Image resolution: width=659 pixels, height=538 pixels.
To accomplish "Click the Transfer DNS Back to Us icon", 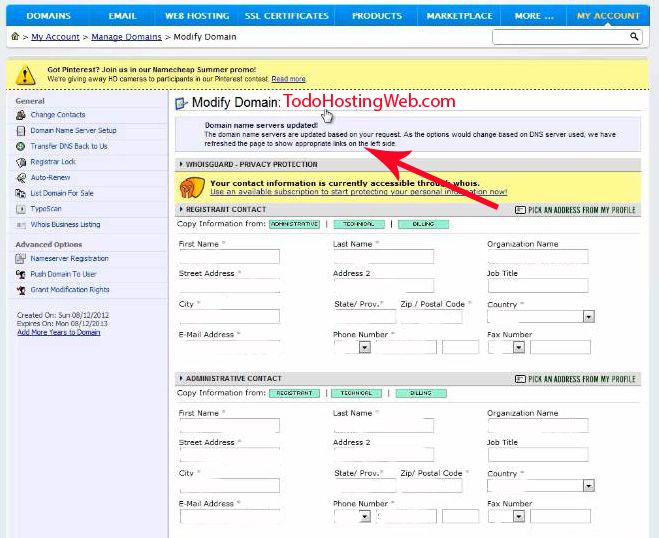I will [x=21, y=146].
